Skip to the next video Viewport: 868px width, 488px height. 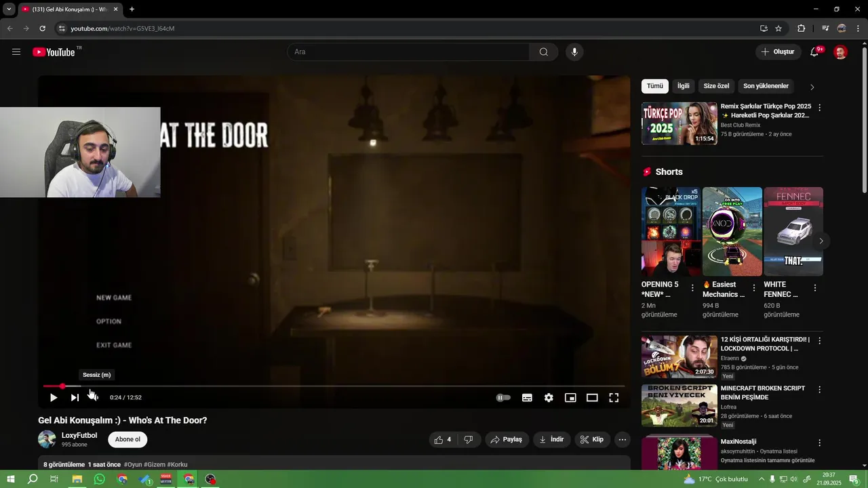pos(75,398)
